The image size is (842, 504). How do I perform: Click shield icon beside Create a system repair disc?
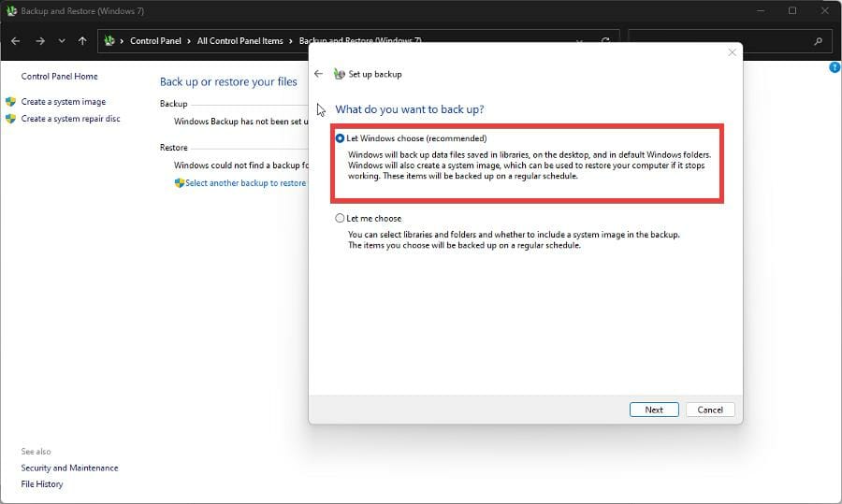(x=10, y=119)
